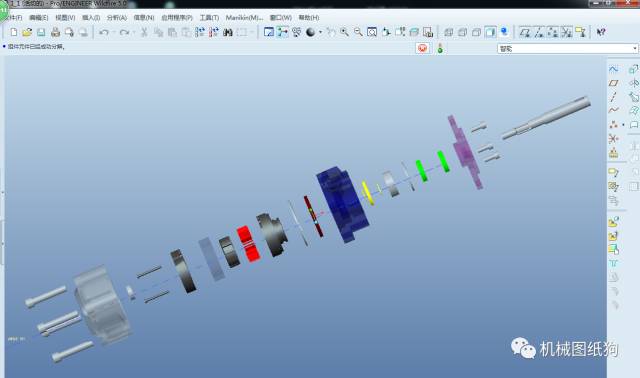This screenshot has width=640, height=378.
Task: Save the model with the disk icon
Action: pyautogui.click(x=41, y=32)
